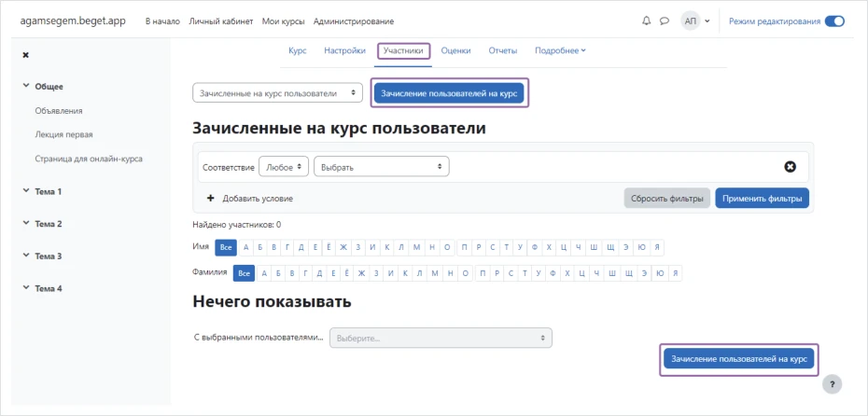Image resolution: width=868 pixels, height=416 pixels.
Task: Click the Сбросить фильтры button
Action: tap(667, 198)
